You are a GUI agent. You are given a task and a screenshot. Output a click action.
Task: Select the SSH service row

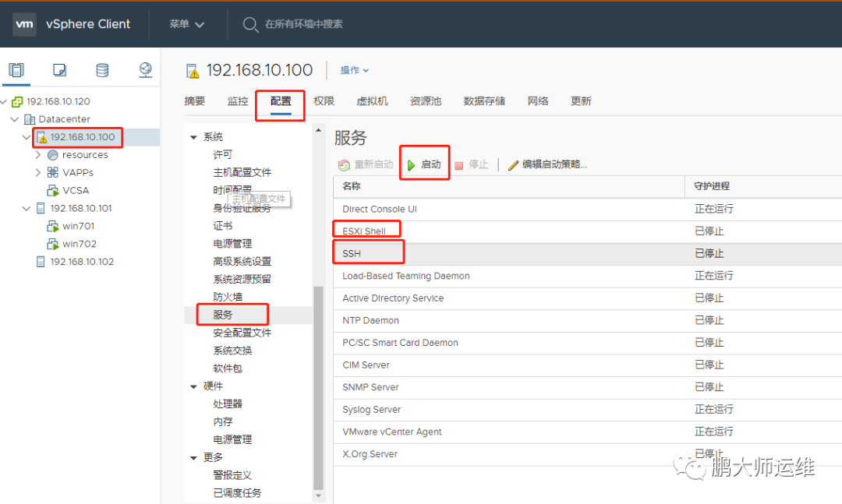[x=588, y=254]
